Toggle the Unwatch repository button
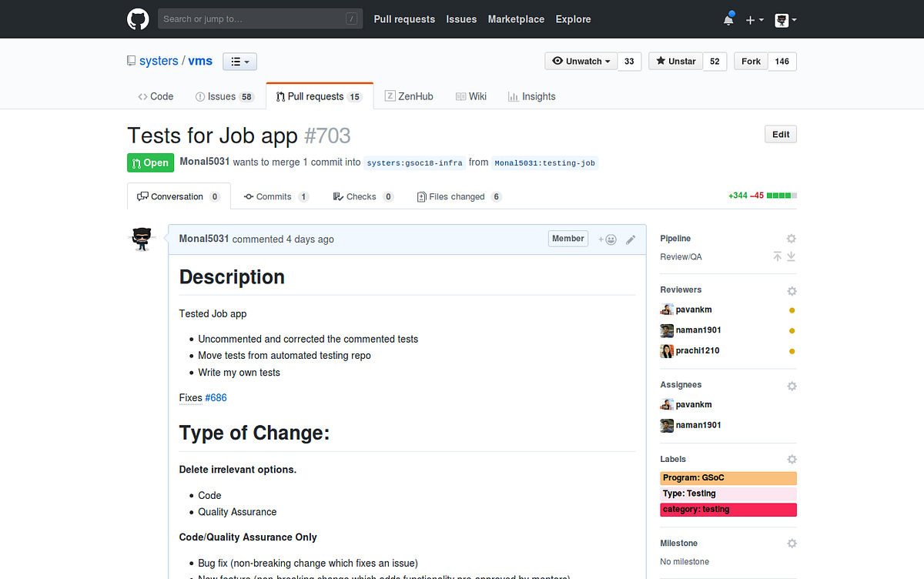924x579 pixels. [581, 62]
